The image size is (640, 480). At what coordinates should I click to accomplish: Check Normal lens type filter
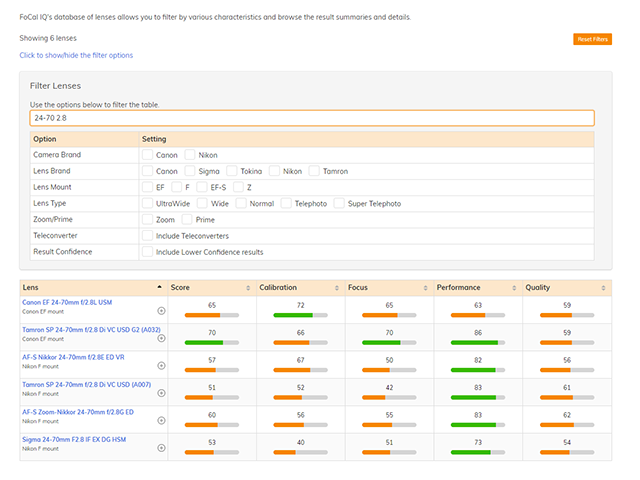(x=241, y=203)
